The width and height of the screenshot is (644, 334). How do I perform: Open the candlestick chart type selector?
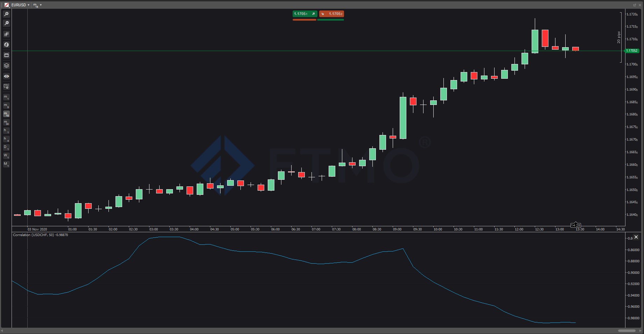coord(6,34)
